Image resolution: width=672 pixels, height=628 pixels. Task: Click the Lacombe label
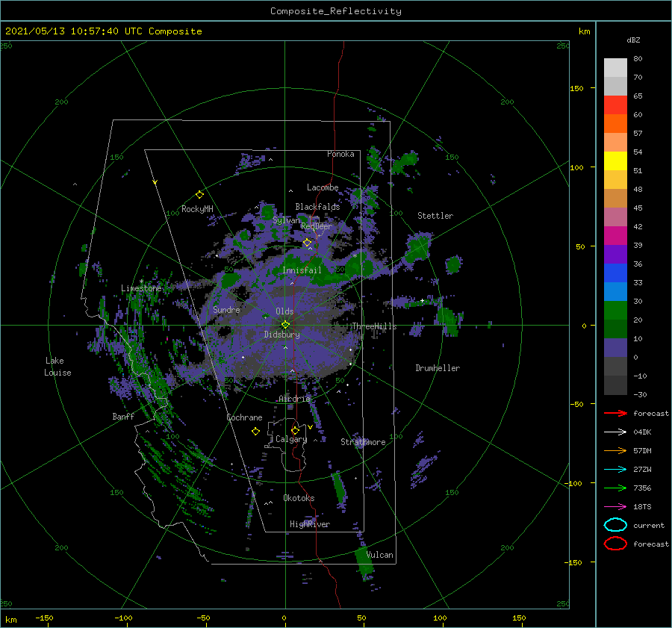[x=323, y=187]
